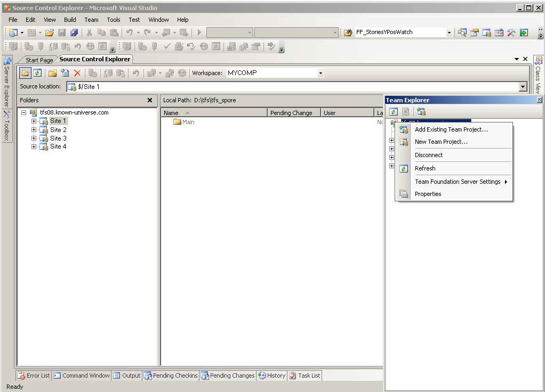This screenshot has height=392, width=545.
Task: Open the Workspace MYCOMP dropdown
Action: [x=320, y=73]
